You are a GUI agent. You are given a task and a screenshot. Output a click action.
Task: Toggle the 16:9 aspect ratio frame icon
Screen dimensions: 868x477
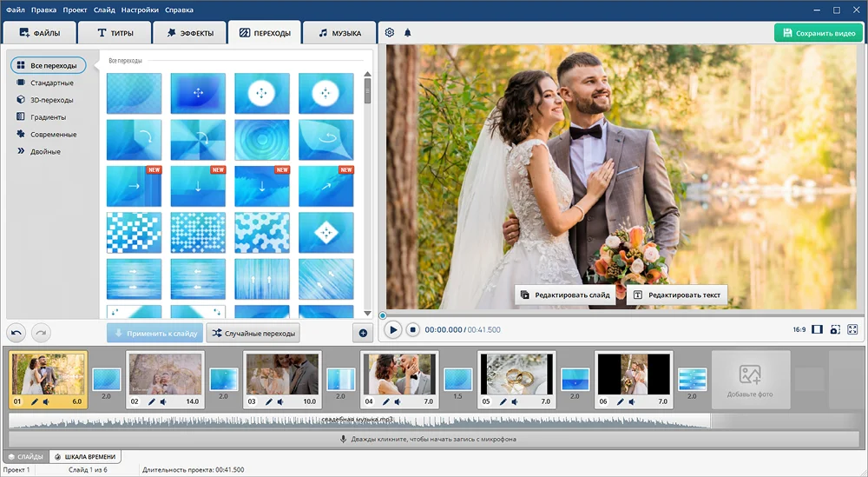tap(817, 330)
